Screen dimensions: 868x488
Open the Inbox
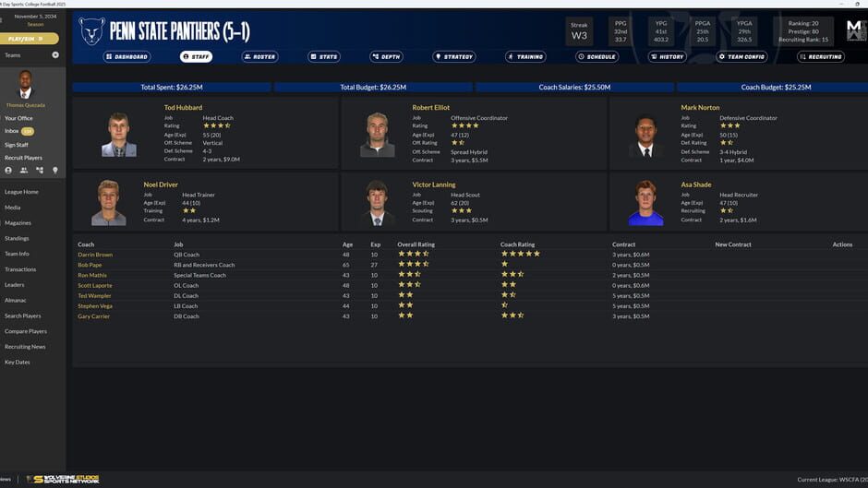12,131
